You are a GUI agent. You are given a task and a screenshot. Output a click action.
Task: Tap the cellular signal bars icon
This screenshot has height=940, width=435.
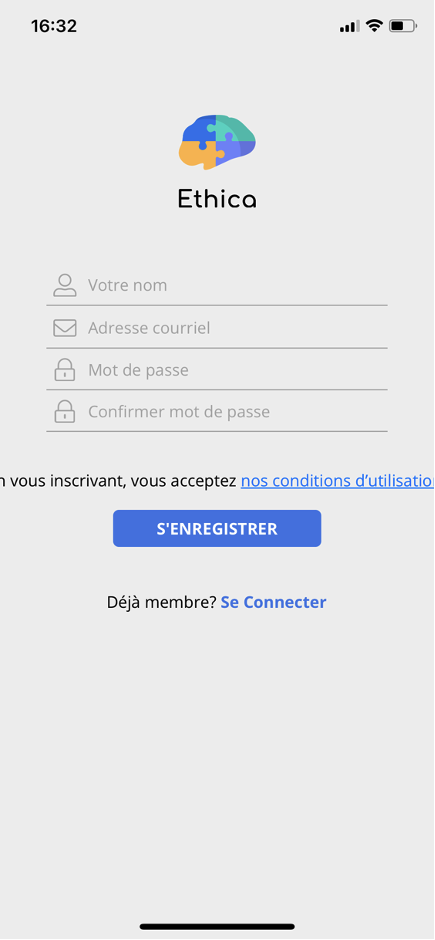pos(349,26)
